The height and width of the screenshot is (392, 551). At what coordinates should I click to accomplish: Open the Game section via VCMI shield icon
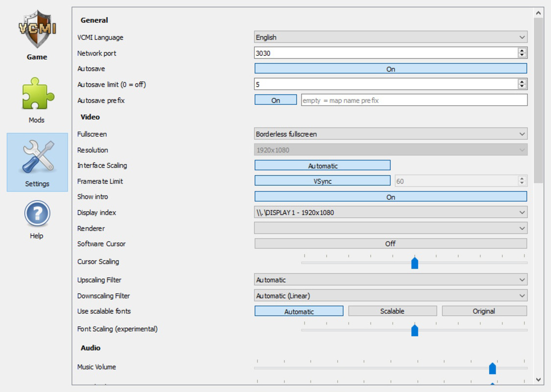click(37, 29)
